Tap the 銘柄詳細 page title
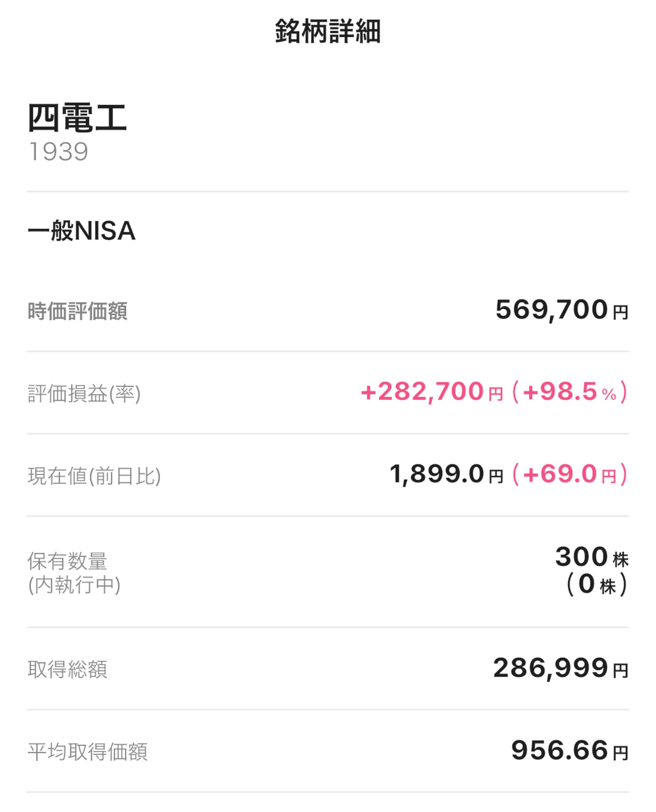 [328, 32]
